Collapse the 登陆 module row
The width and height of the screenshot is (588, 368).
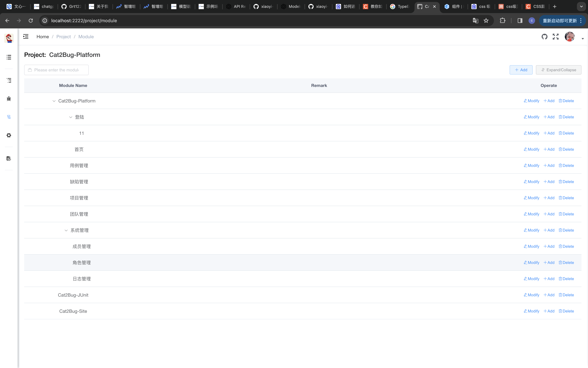[71, 117]
